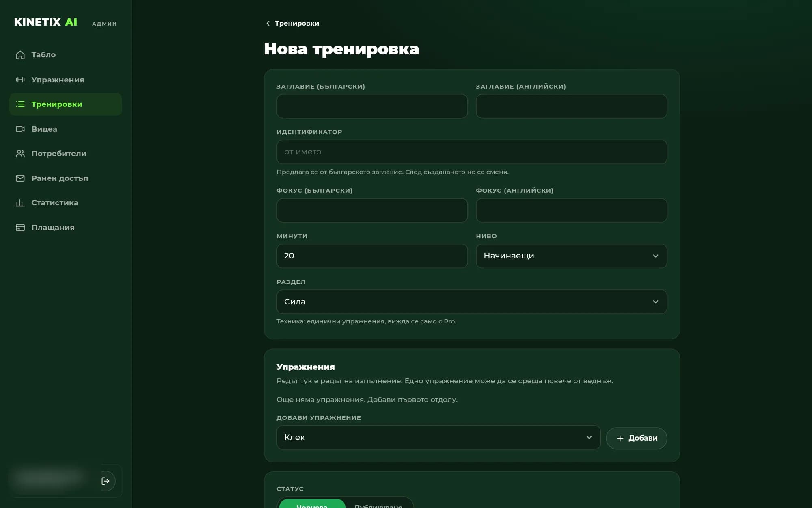The width and height of the screenshot is (812, 508).
Task: Click the Тренировки list icon
Action: click(20, 104)
